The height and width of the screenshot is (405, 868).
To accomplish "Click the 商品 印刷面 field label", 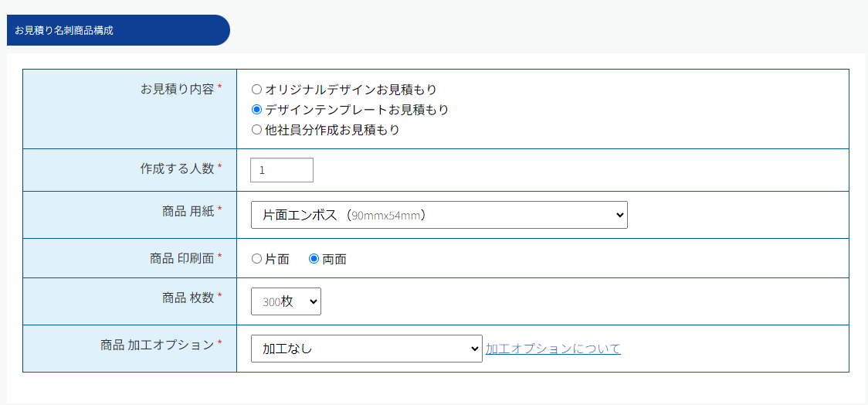I will [181, 258].
